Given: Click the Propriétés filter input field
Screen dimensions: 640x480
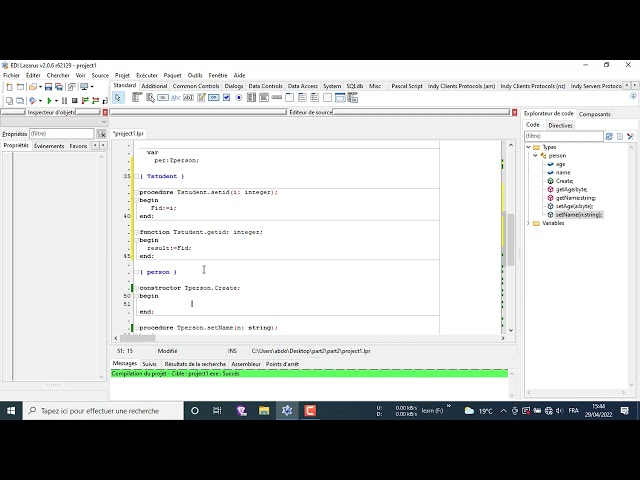Looking at the screenshot, I should point(62,134).
